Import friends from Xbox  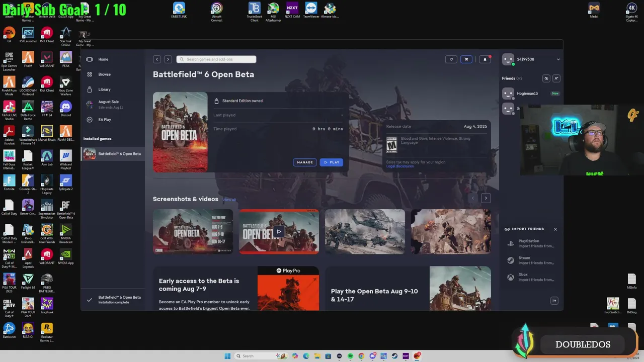[x=531, y=277]
